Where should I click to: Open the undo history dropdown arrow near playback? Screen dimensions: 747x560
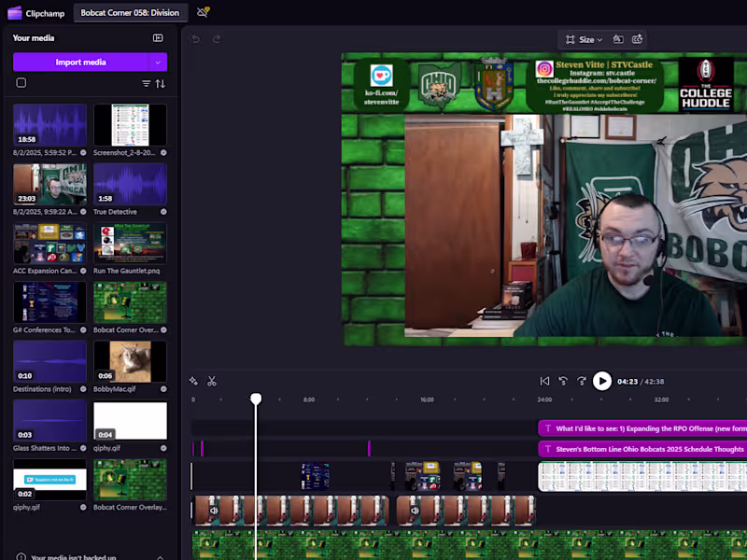point(563,381)
